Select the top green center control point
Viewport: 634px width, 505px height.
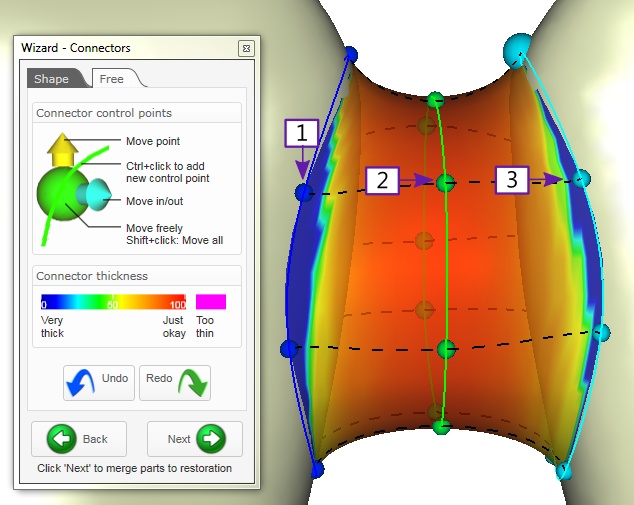[436, 99]
